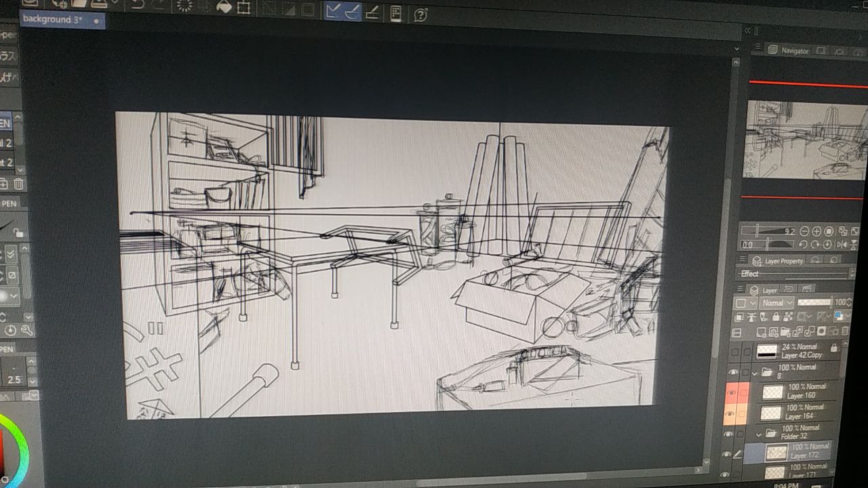Toggle Snap to Special Ruler in the toolbar

[353, 12]
